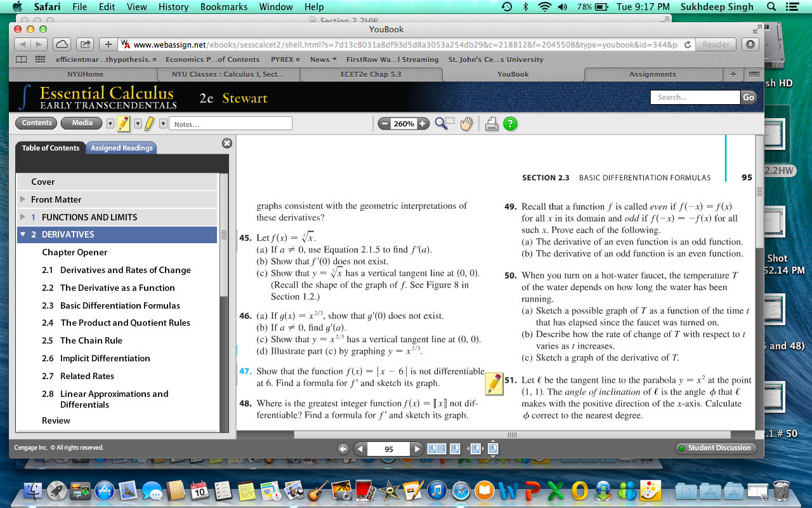Screen dimensions: 812x508
Task: Go to the next page arrow
Action: tap(417, 449)
